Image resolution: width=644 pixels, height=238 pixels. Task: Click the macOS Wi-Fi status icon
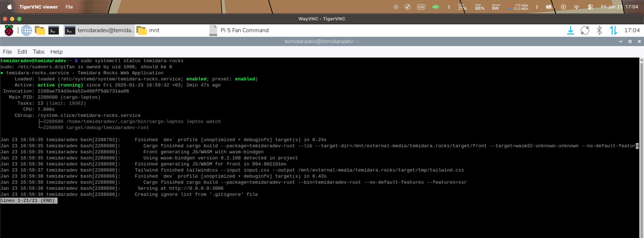(x=576, y=7)
